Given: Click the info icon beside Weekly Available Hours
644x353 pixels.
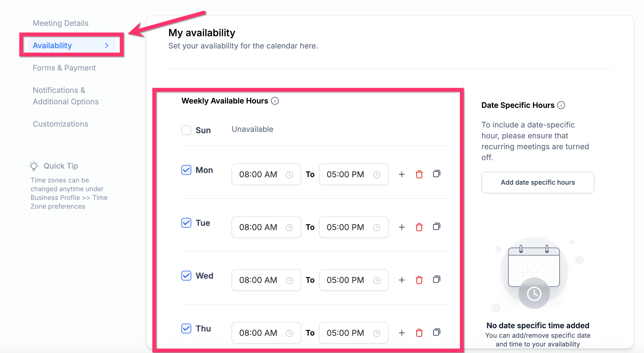Looking at the screenshot, I should click(275, 101).
